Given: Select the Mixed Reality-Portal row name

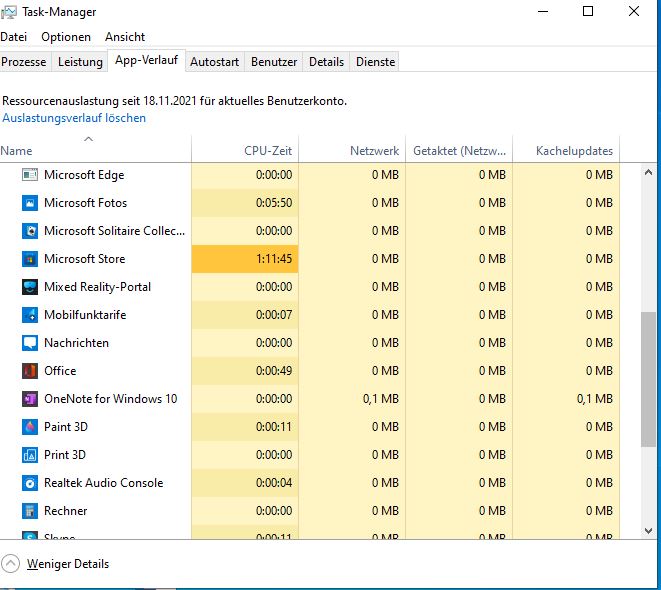Looking at the screenshot, I should [x=97, y=287].
